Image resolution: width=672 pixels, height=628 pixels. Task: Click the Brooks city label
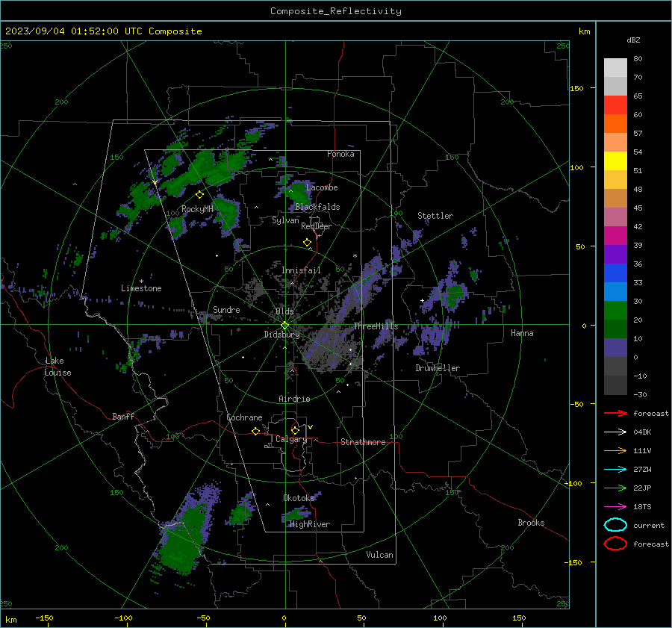[531, 523]
